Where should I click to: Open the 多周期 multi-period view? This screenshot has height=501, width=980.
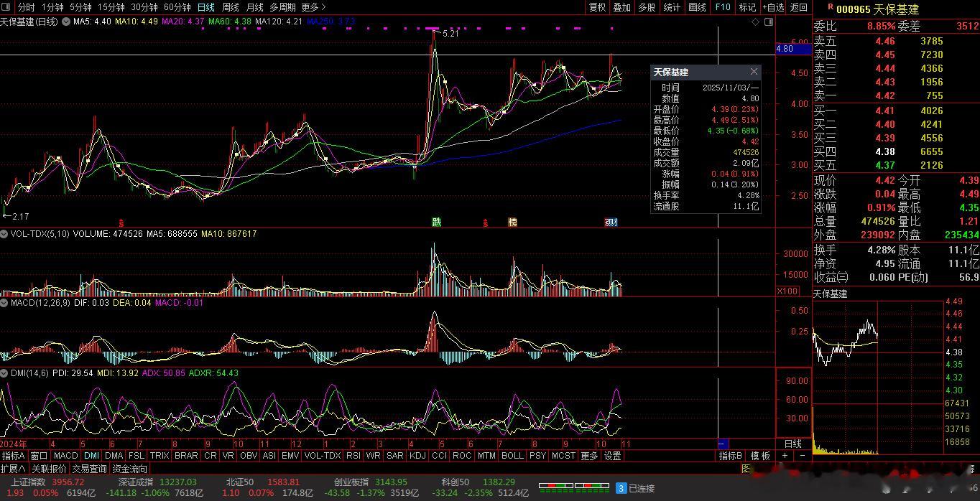click(282, 7)
